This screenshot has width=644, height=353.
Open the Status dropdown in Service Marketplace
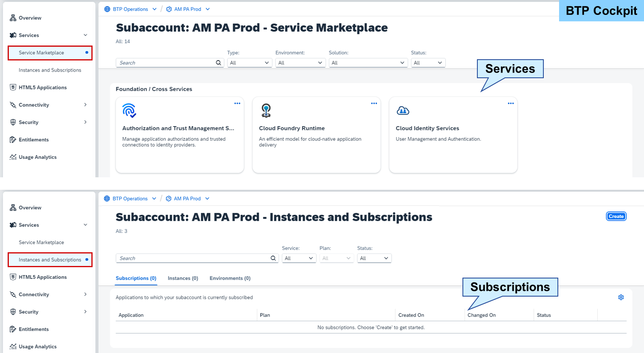click(x=428, y=63)
